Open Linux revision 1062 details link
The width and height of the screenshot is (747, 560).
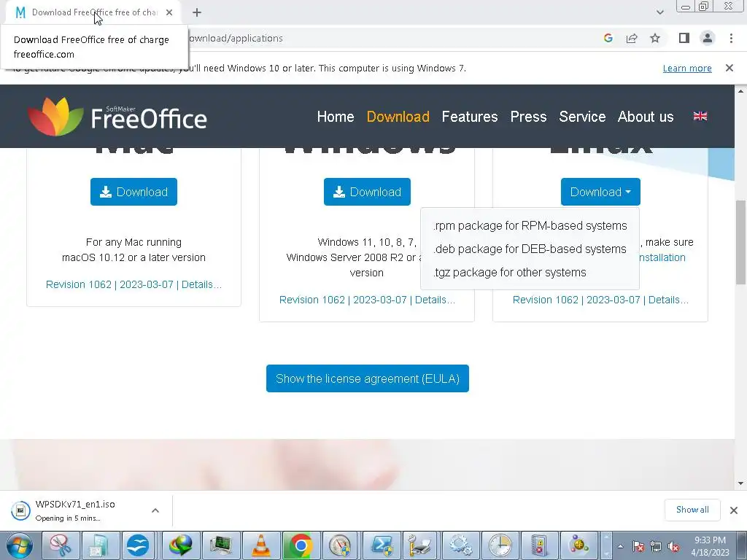601,300
